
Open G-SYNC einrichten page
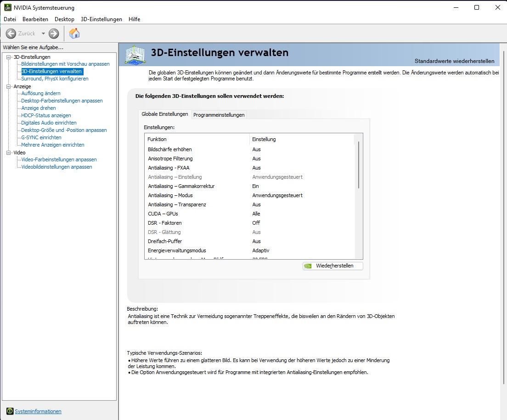point(41,137)
